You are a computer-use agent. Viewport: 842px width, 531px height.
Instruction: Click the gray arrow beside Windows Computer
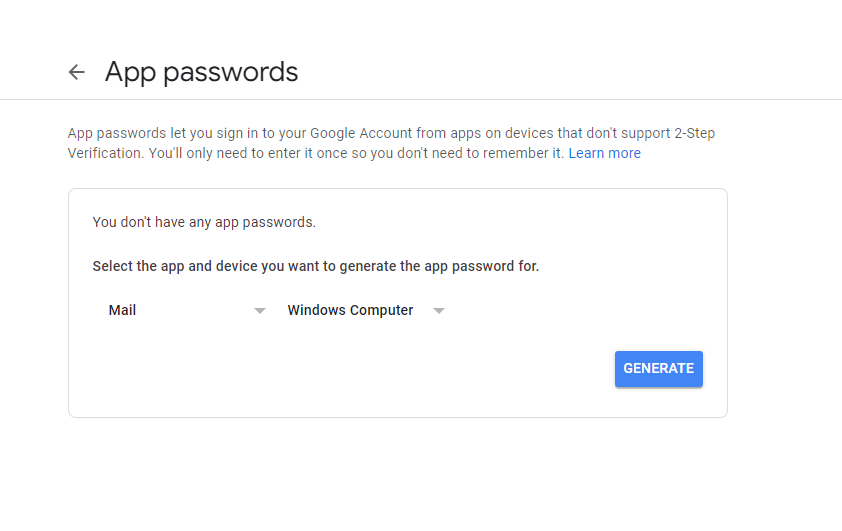[438, 311]
